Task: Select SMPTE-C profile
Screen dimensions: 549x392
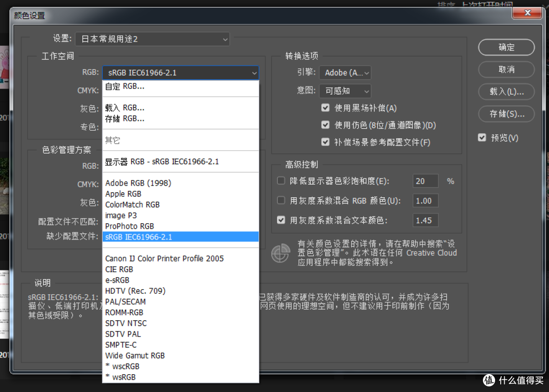Action: (x=180, y=345)
